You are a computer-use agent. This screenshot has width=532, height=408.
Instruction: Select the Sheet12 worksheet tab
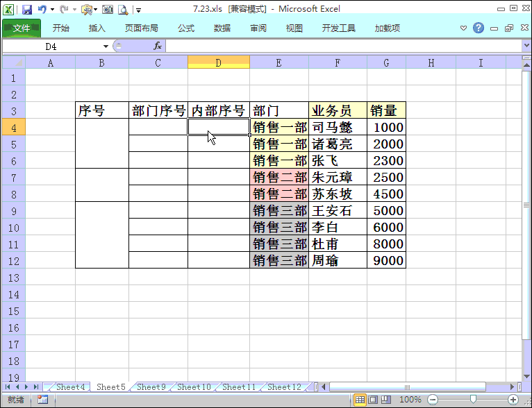284,387
